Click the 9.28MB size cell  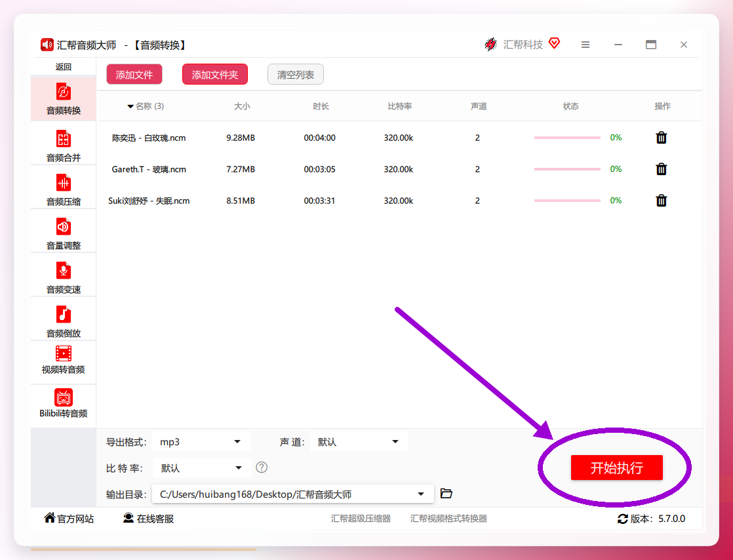241,138
